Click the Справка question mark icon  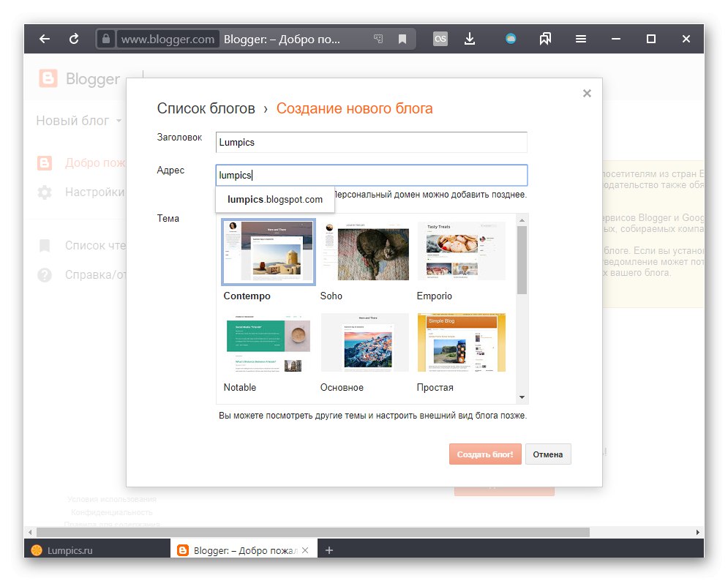45,275
